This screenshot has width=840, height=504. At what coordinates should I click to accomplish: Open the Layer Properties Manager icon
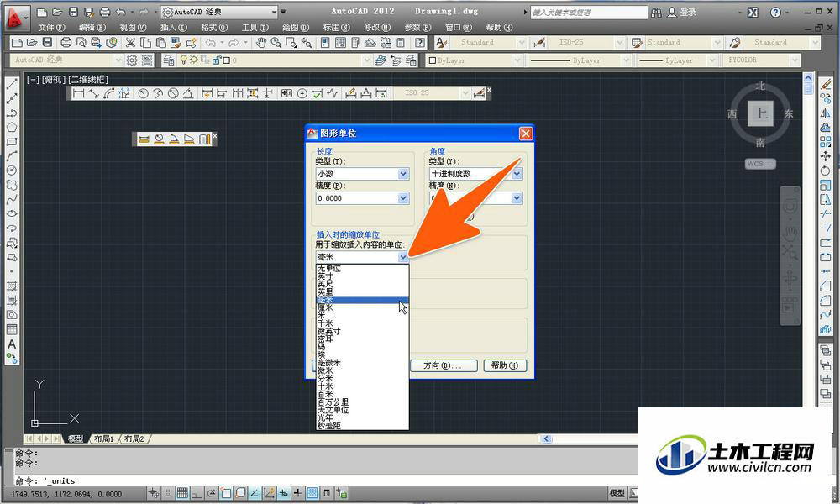click(x=168, y=60)
